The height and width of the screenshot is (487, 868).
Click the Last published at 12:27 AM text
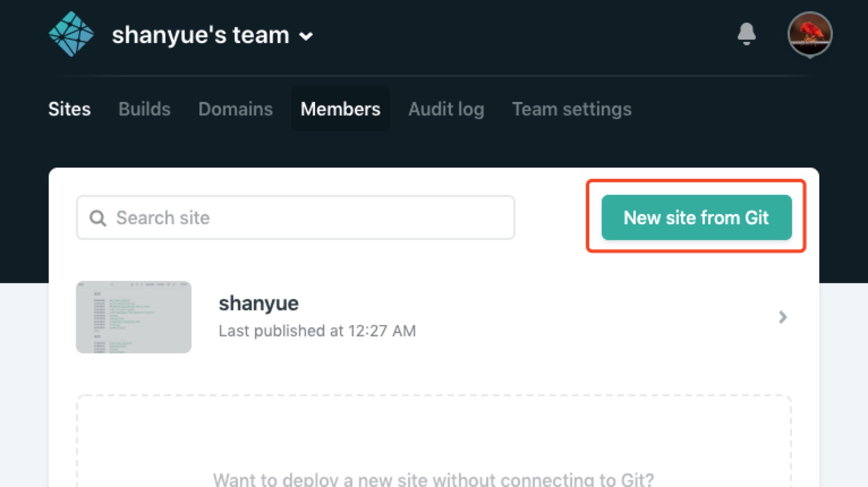[x=317, y=331]
